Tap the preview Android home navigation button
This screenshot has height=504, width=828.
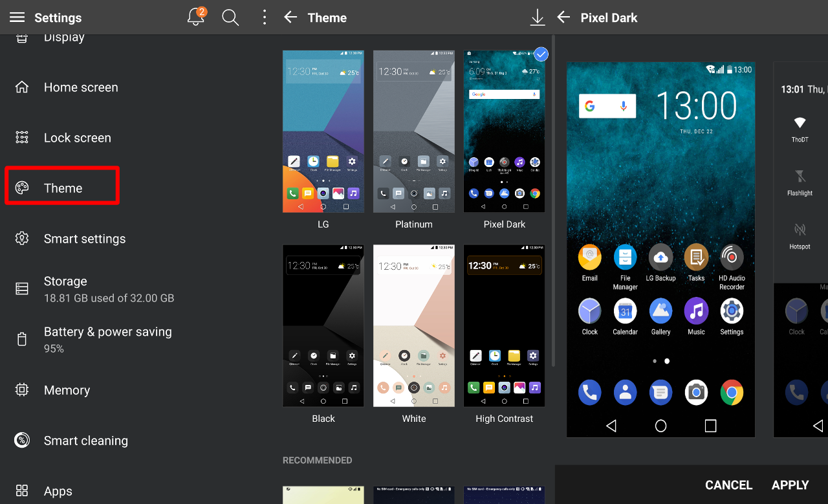pyautogui.click(x=660, y=425)
